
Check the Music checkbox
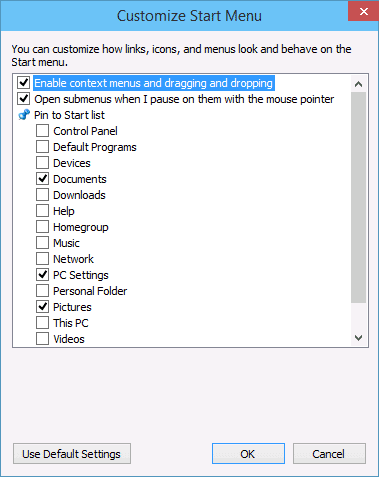tap(42, 243)
